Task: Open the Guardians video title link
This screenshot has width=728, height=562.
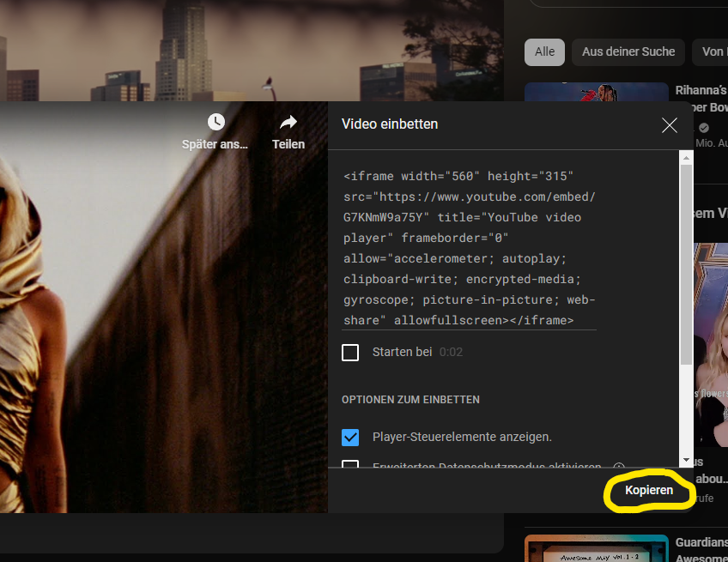Action: coord(701,543)
